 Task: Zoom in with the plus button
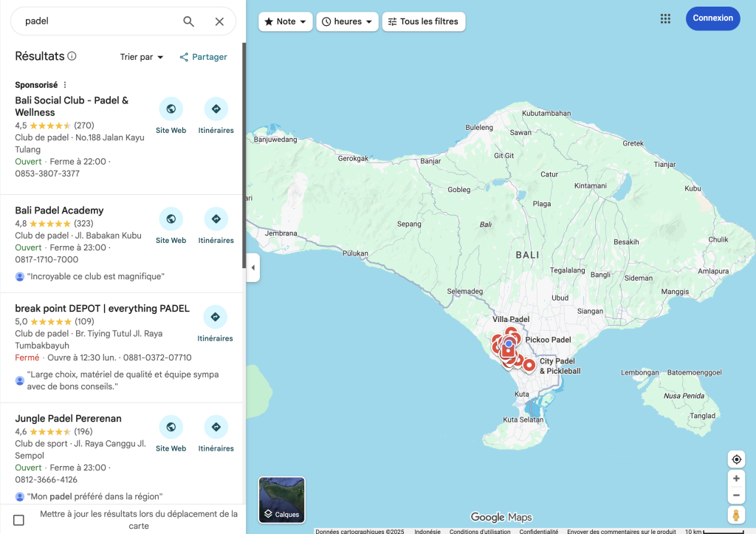[x=736, y=479]
